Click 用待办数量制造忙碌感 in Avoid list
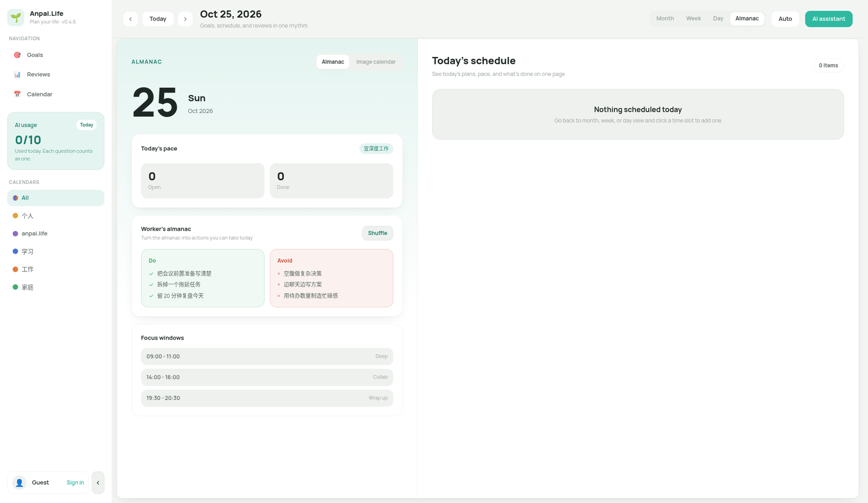 [x=311, y=296]
